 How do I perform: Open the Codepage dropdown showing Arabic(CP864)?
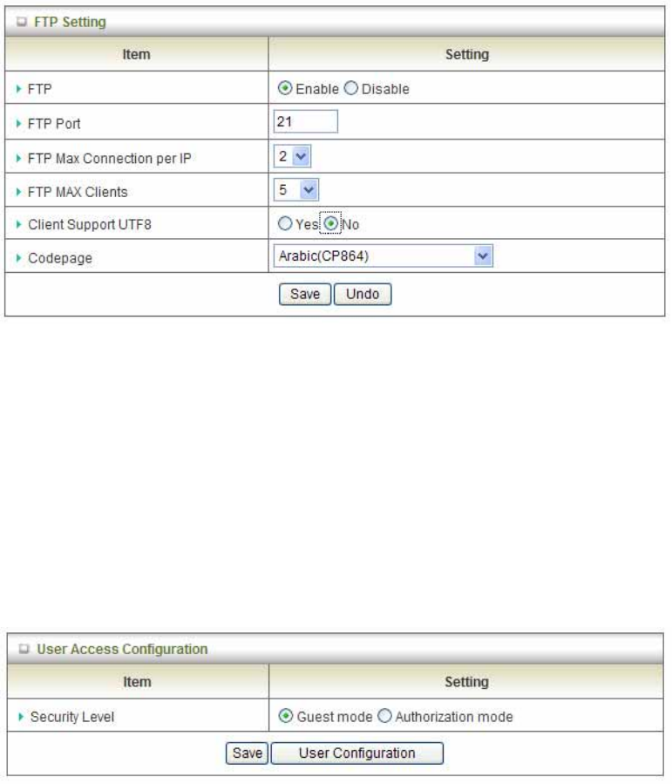(x=384, y=256)
